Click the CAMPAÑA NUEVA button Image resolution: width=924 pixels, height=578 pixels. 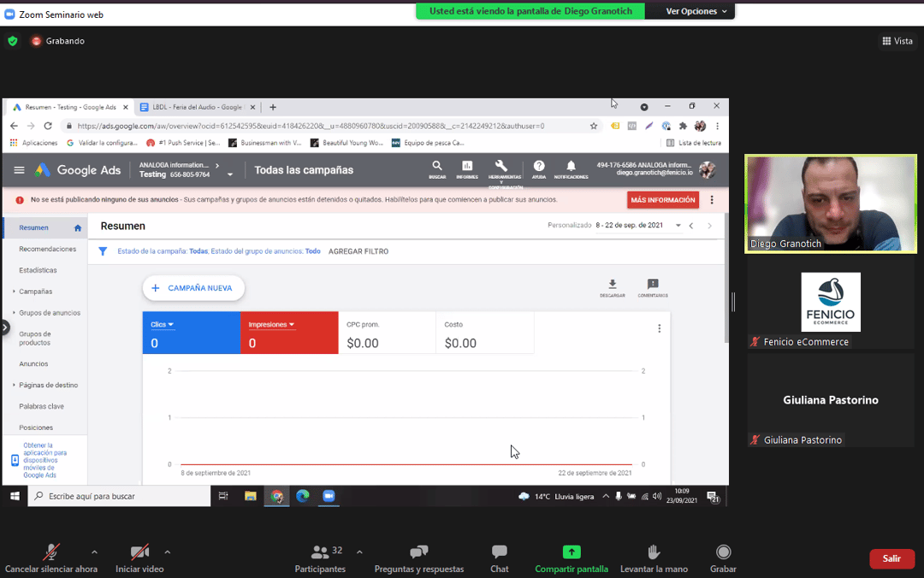click(x=193, y=288)
